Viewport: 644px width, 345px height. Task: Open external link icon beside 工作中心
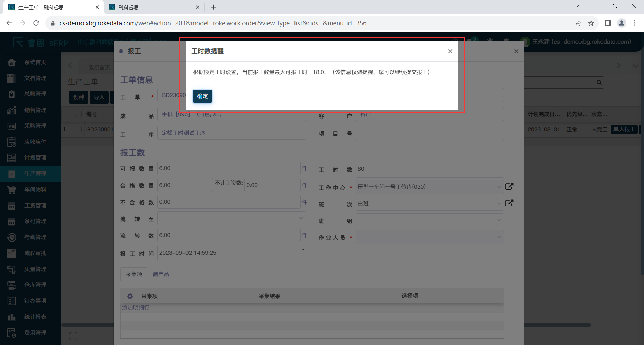coord(509,186)
